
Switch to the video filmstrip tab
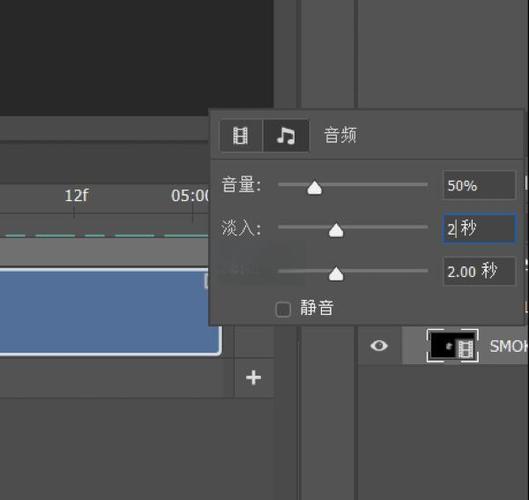241,136
